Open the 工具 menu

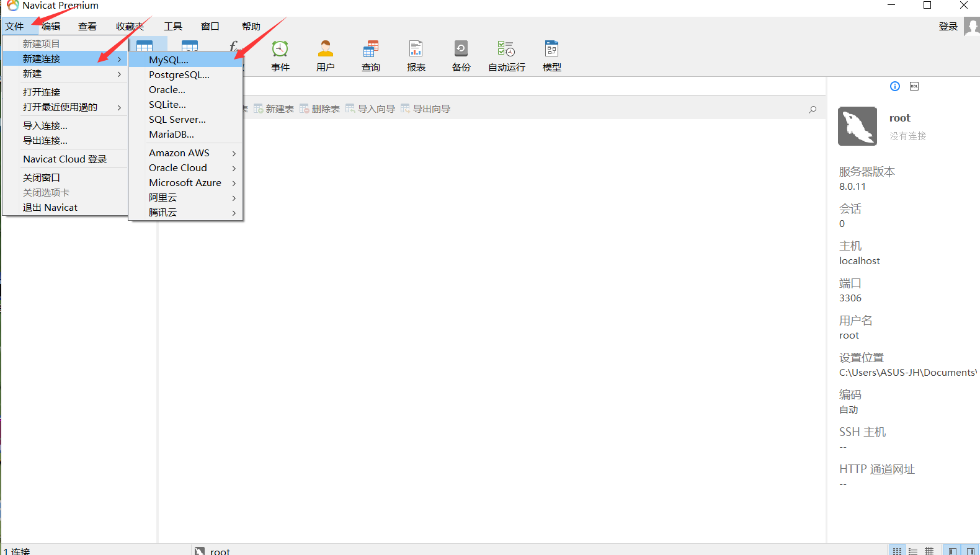[x=173, y=27]
